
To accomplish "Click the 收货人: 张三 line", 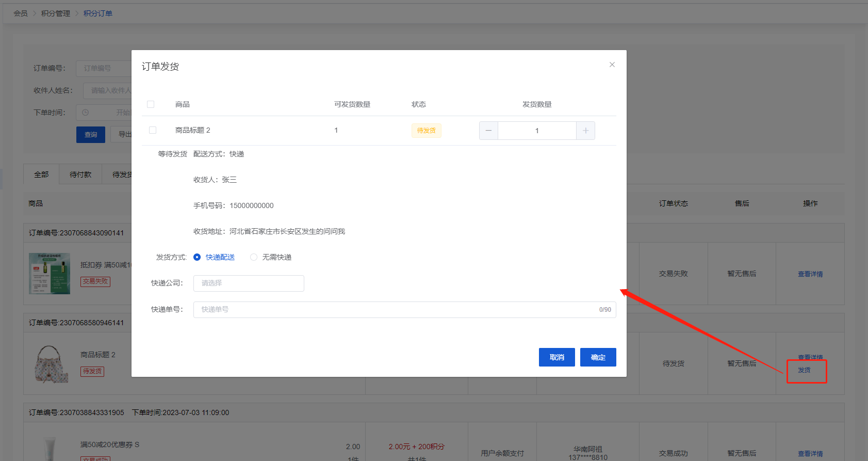I will point(215,180).
